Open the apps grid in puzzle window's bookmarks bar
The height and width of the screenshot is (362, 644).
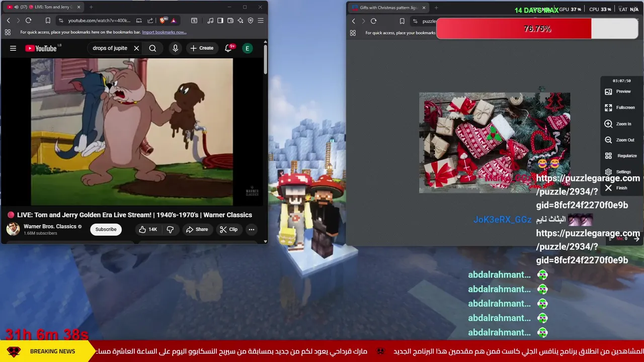click(353, 33)
